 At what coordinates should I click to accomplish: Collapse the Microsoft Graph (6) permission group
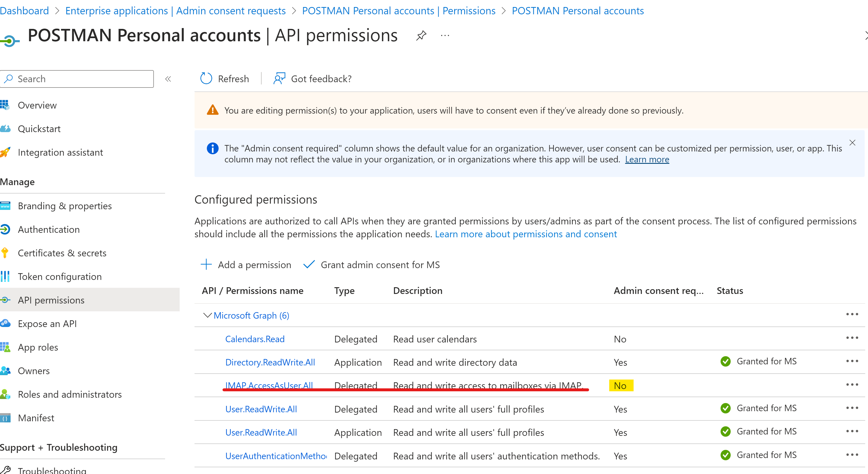click(208, 315)
